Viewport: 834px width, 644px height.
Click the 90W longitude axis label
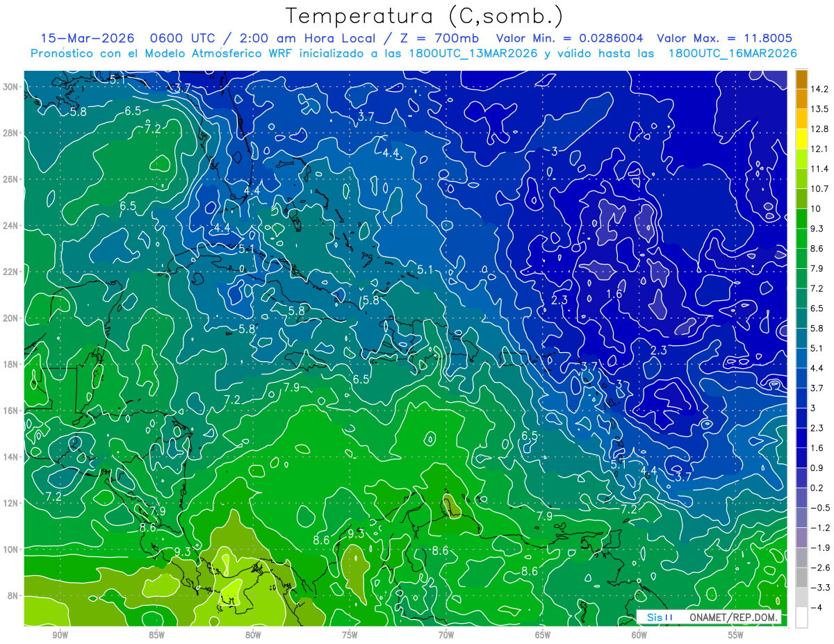coord(60,635)
